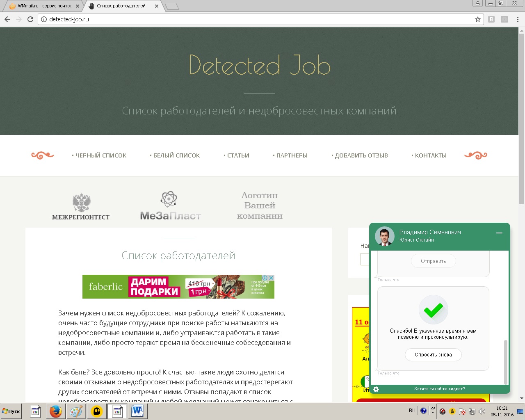This screenshot has height=420, width=525.
Task: Click the blue help icon in tray
Action: coord(424,411)
